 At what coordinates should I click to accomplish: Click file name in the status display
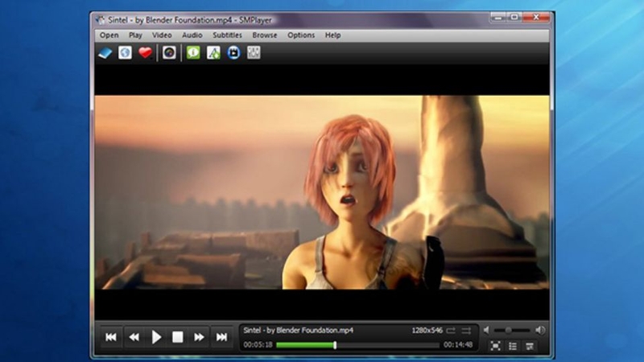point(298,331)
